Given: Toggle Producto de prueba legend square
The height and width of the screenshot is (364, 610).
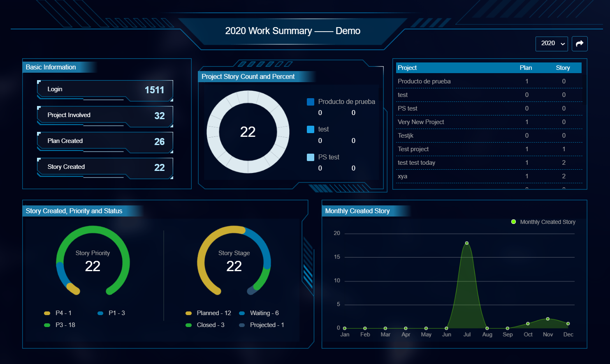Looking at the screenshot, I should [x=311, y=102].
